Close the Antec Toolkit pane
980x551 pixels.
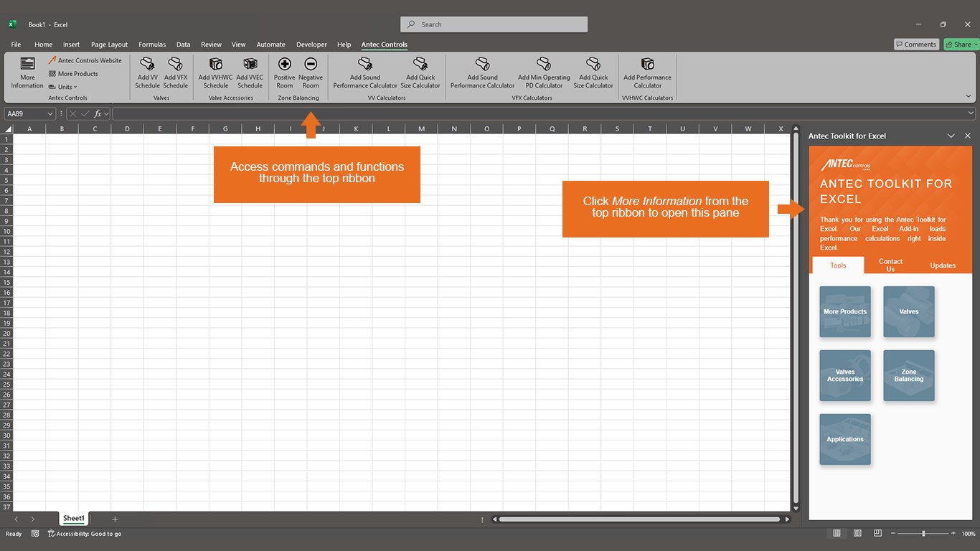click(968, 136)
